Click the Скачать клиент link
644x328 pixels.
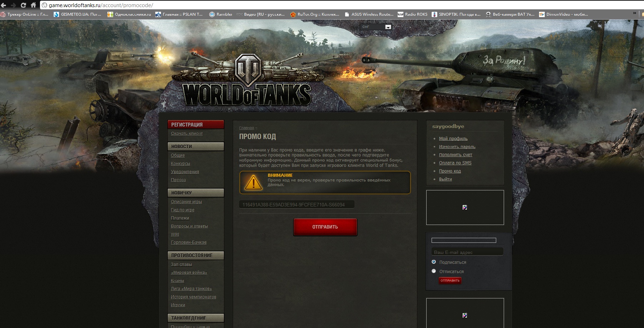tap(187, 133)
